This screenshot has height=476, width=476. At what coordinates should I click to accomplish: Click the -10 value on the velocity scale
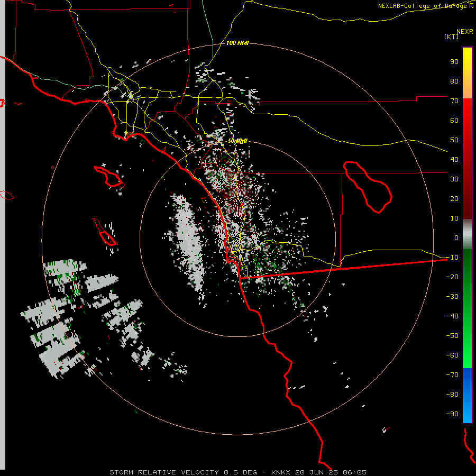click(452, 258)
